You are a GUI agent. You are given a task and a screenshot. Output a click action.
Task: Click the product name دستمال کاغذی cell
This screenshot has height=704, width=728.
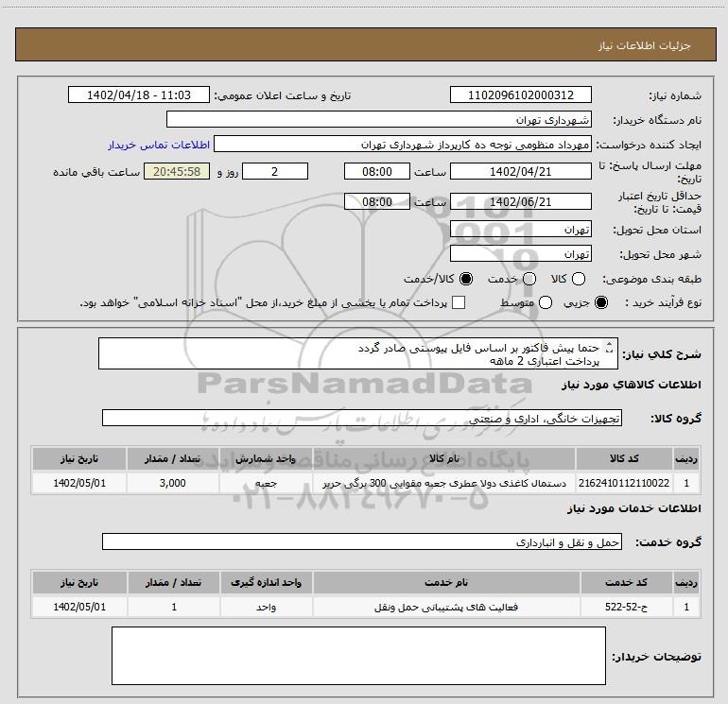coord(443,483)
